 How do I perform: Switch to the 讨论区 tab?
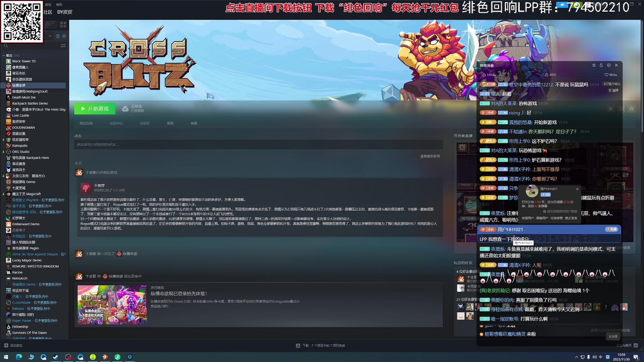tap(145, 123)
